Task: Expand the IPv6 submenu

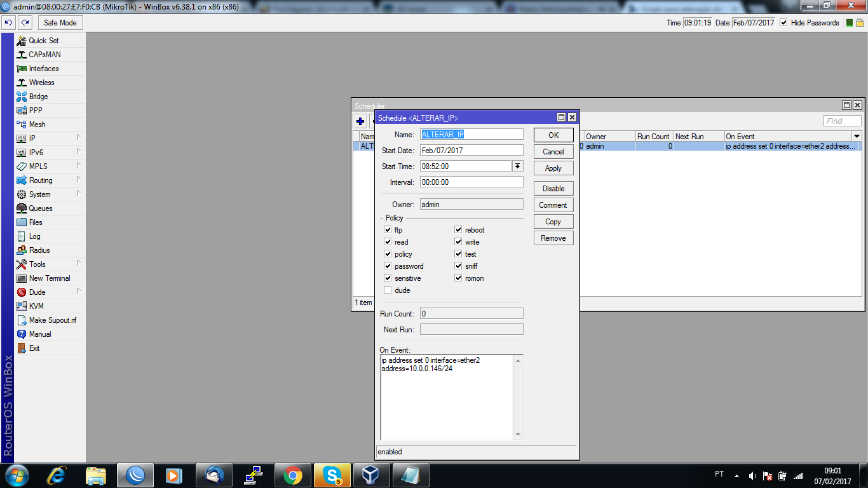Action: coord(79,152)
